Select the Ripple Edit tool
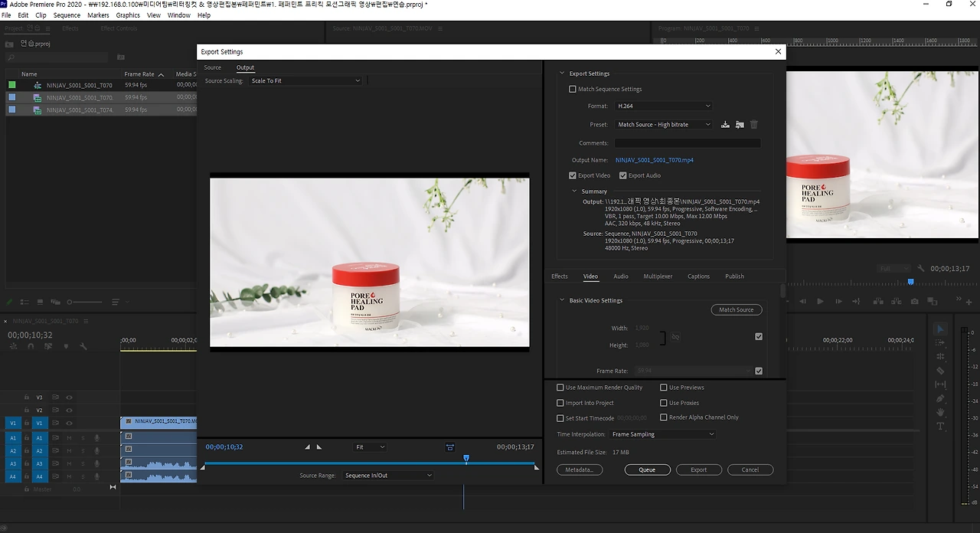 [x=941, y=357]
